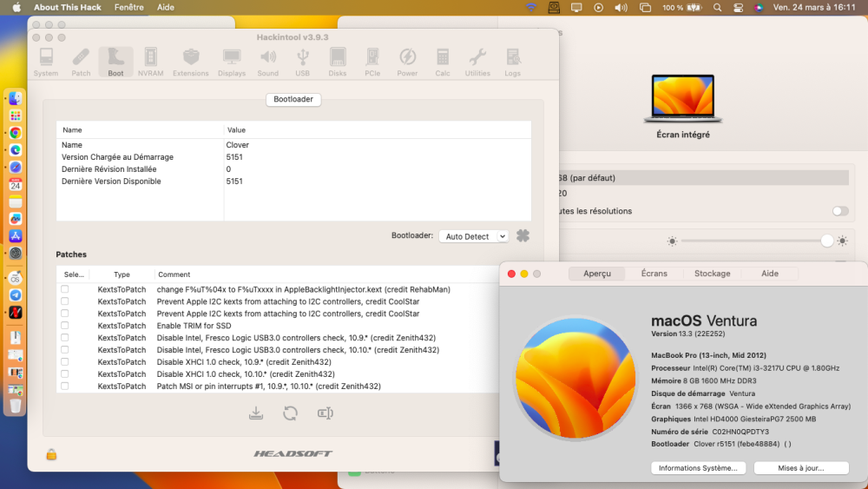The height and width of the screenshot is (489, 868).
Task: Select the Boot toolbar icon
Action: [115, 62]
